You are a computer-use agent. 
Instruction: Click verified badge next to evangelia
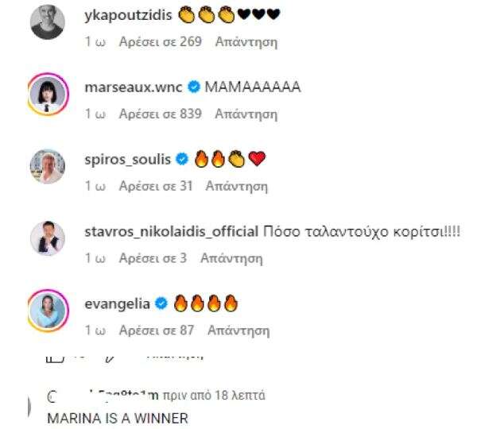[x=161, y=303]
